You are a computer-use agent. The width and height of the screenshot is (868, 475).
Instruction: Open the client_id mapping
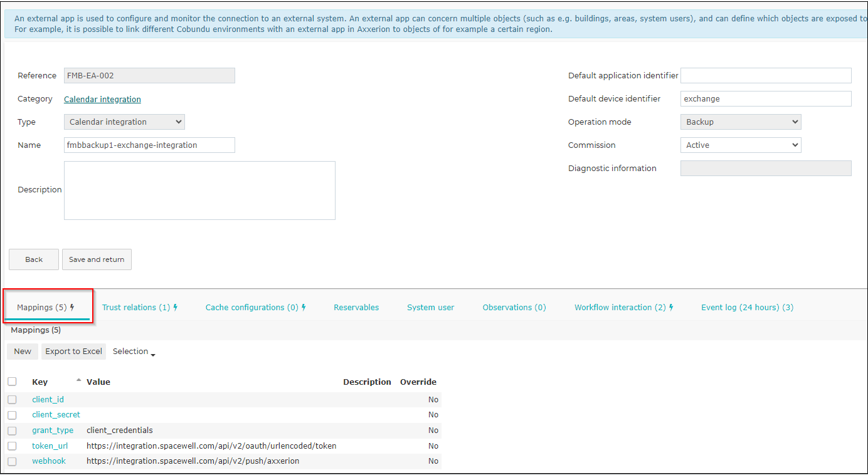pos(48,399)
